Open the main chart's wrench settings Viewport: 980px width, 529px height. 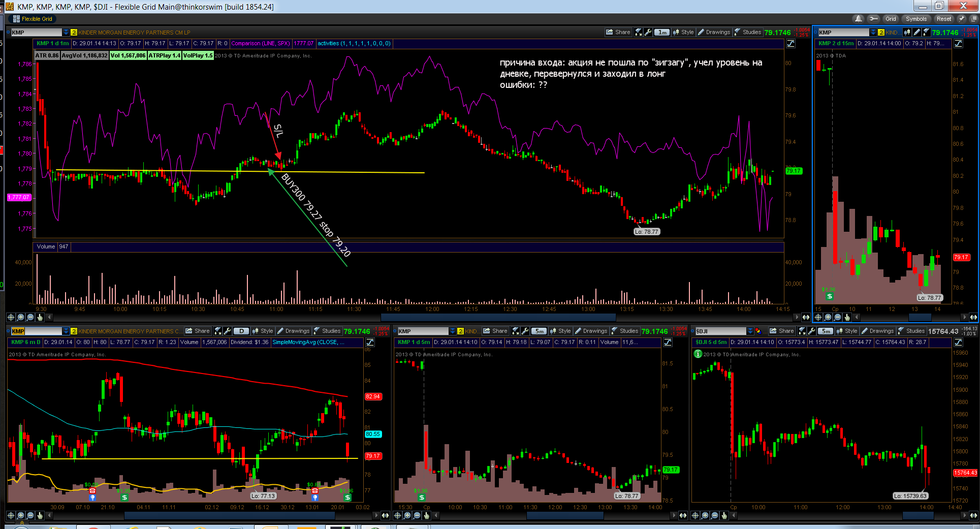pyautogui.click(x=648, y=32)
